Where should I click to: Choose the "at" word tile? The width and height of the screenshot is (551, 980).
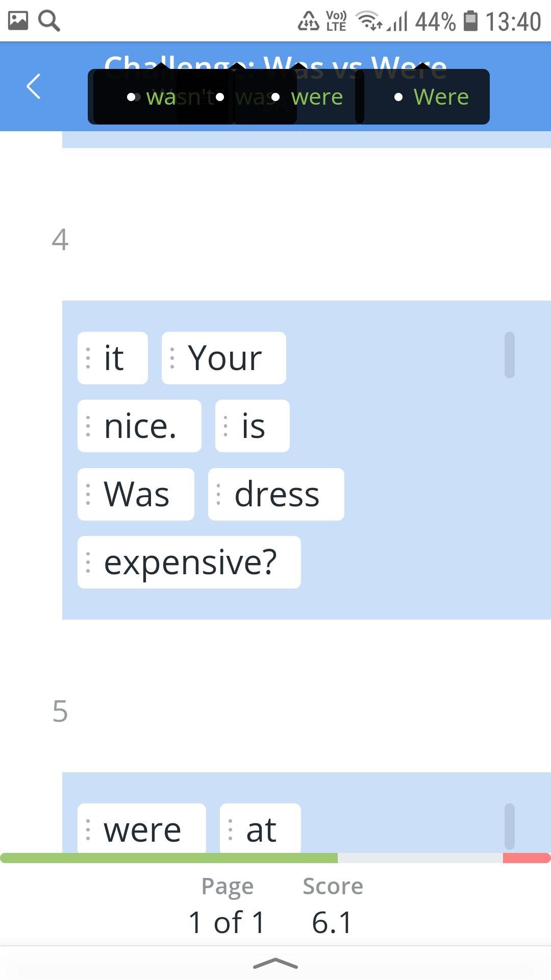[x=261, y=829]
